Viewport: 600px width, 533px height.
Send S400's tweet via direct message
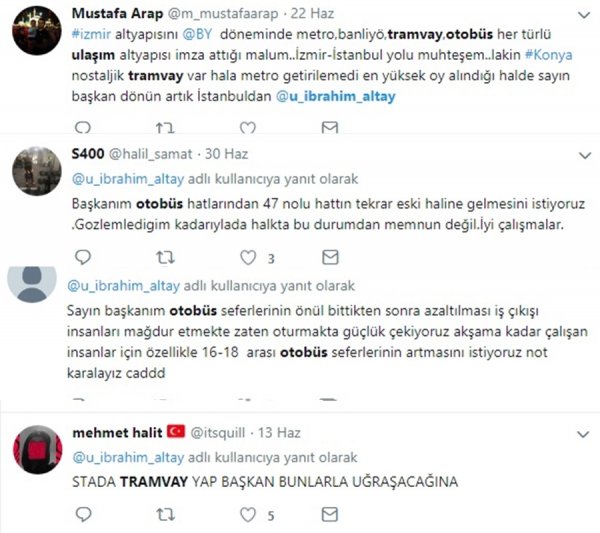pyautogui.click(x=330, y=257)
